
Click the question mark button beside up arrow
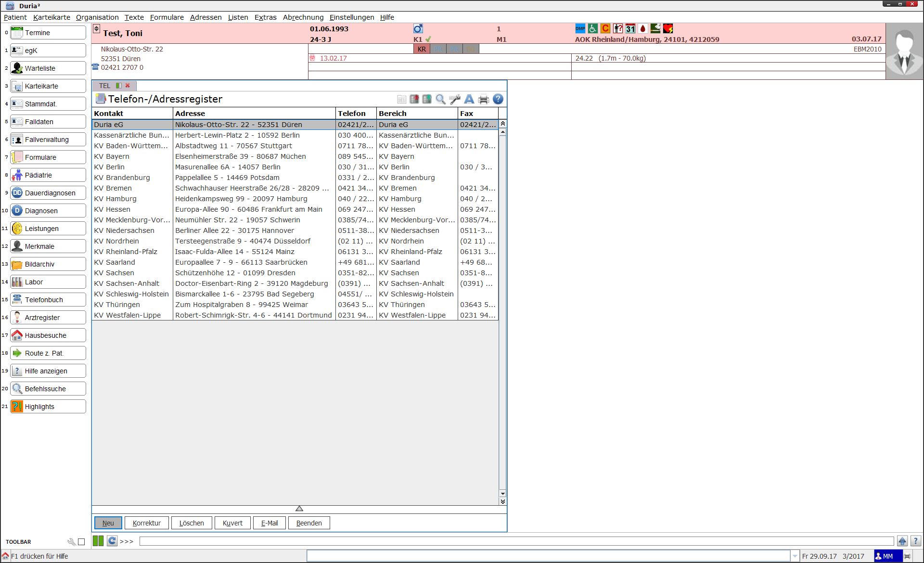[x=916, y=541]
